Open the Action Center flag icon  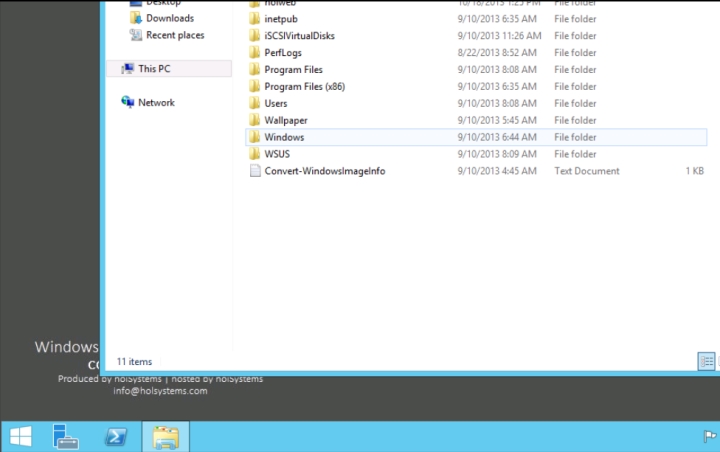709,437
